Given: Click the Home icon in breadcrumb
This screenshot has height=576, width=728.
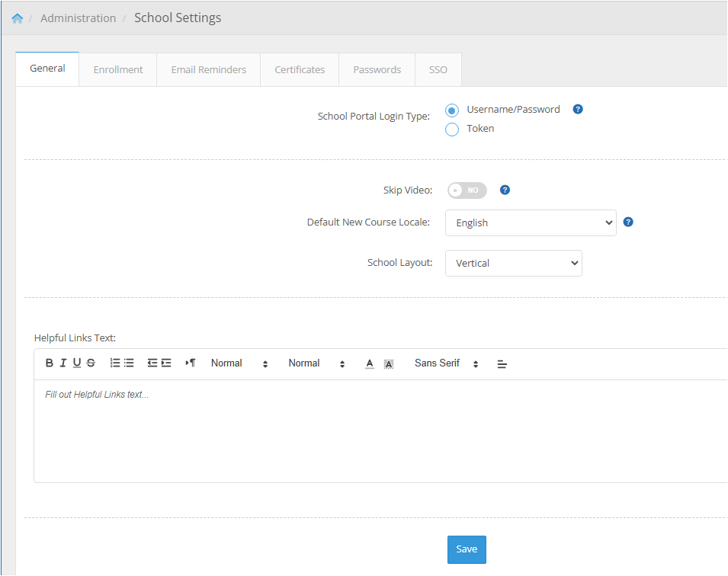Looking at the screenshot, I should (x=18, y=18).
